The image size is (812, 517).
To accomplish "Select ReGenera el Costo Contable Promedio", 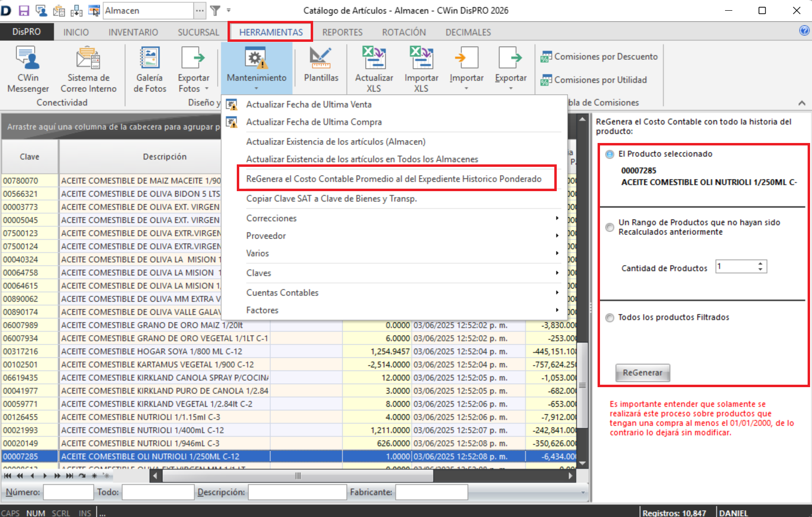I will coord(394,179).
